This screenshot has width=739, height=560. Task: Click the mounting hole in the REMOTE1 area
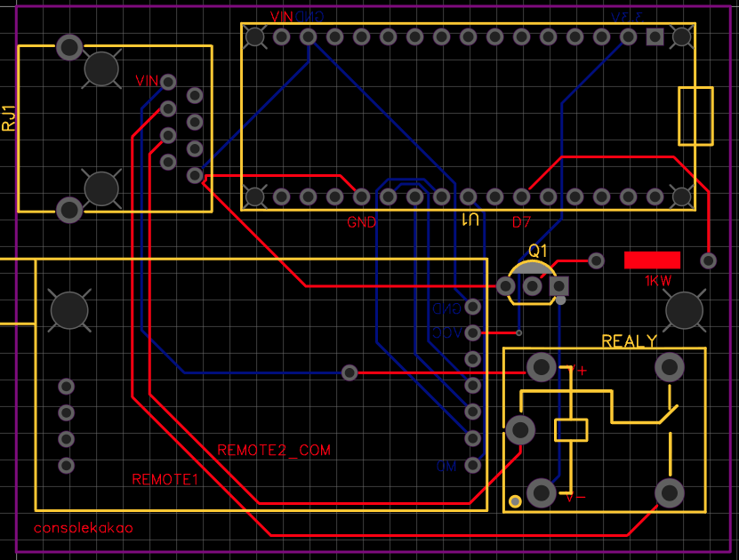click(68, 308)
